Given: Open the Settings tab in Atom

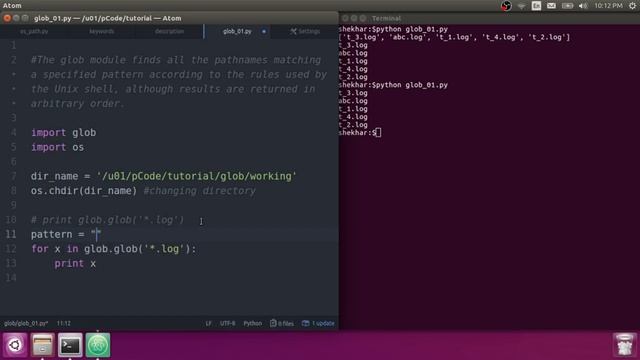Looking at the screenshot, I should [305, 31].
